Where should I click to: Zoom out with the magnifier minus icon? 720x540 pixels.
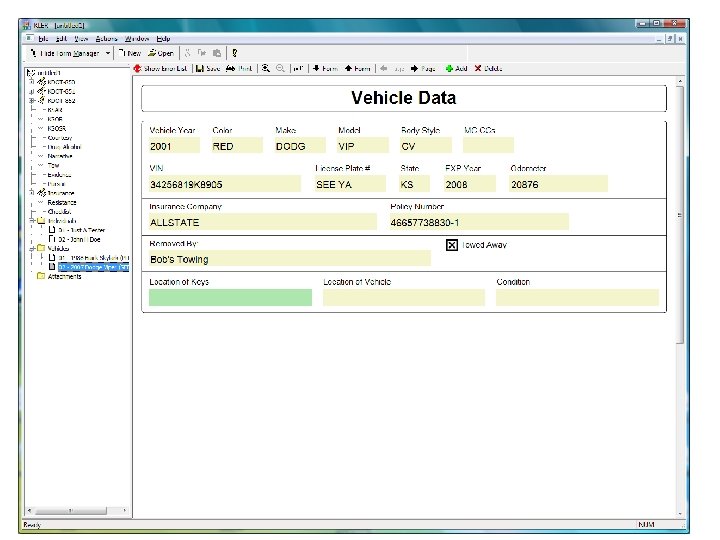(280, 68)
